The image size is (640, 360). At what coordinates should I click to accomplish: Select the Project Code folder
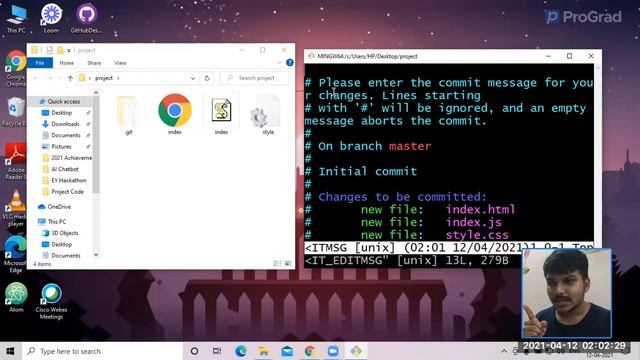tap(67, 191)
